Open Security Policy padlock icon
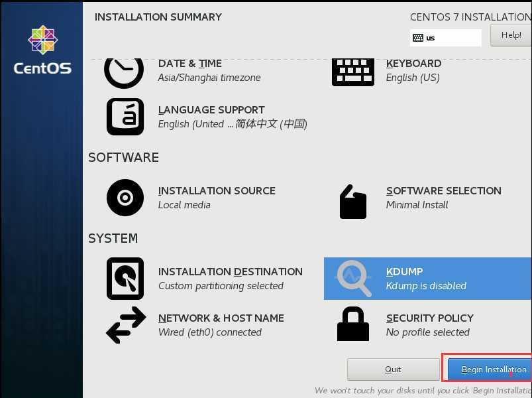The image size is (532, 398). coord(353,324)
